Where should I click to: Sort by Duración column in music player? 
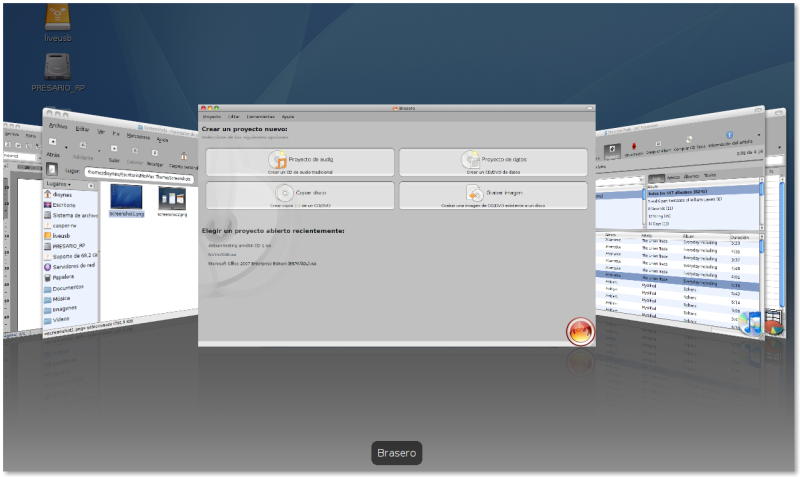(x=740, y=237)
